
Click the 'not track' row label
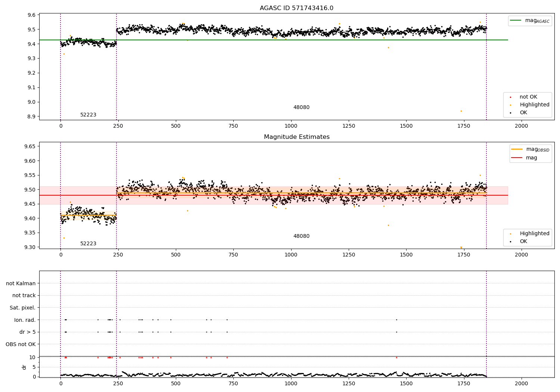(24, 296)
